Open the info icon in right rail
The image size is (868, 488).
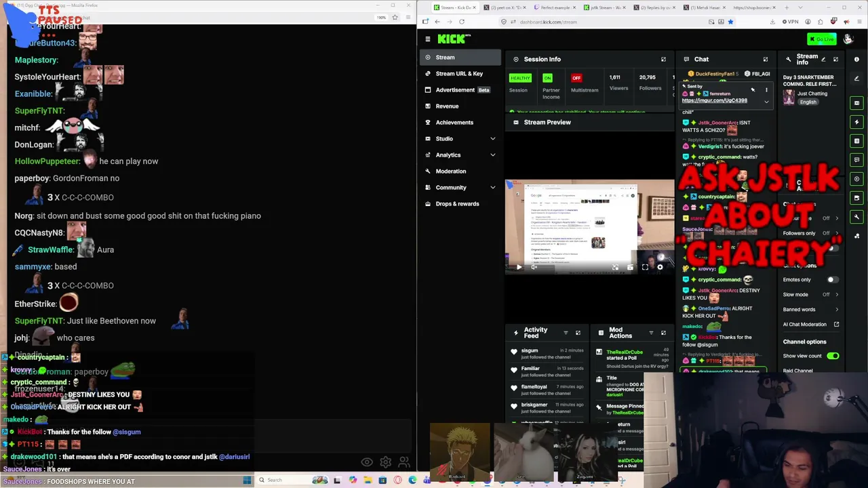tap(856, 60)
